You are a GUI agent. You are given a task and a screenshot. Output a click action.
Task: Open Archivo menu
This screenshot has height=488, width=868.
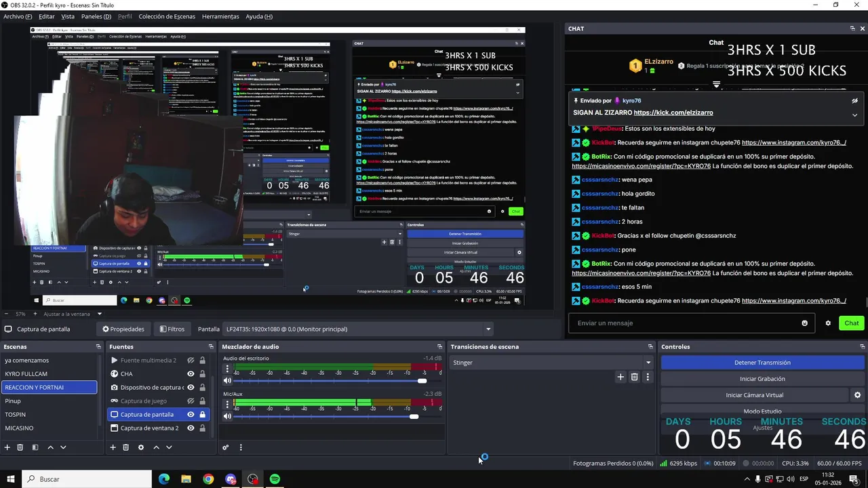pyautogui.click(x=18, y=16)
